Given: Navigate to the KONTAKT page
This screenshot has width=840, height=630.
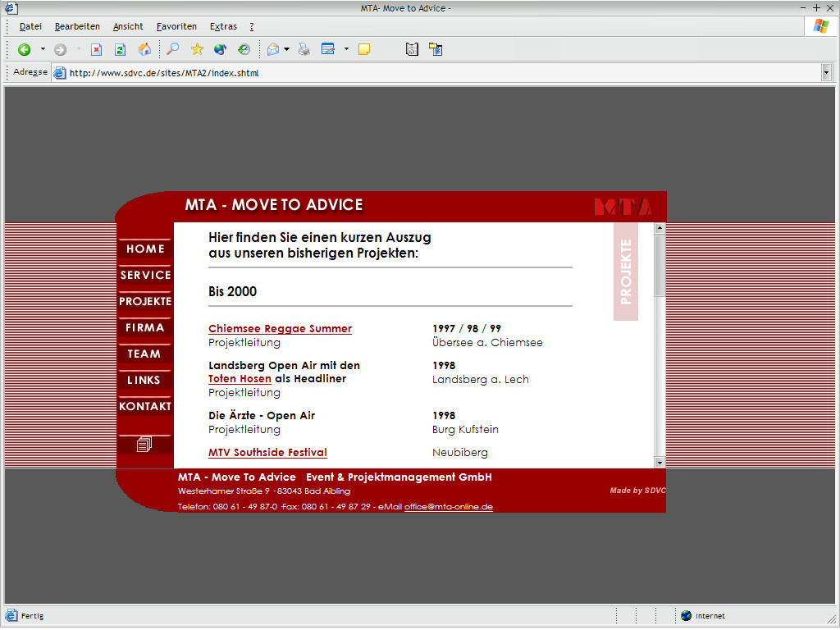Looking at the screenshot, I should (145, 407).
